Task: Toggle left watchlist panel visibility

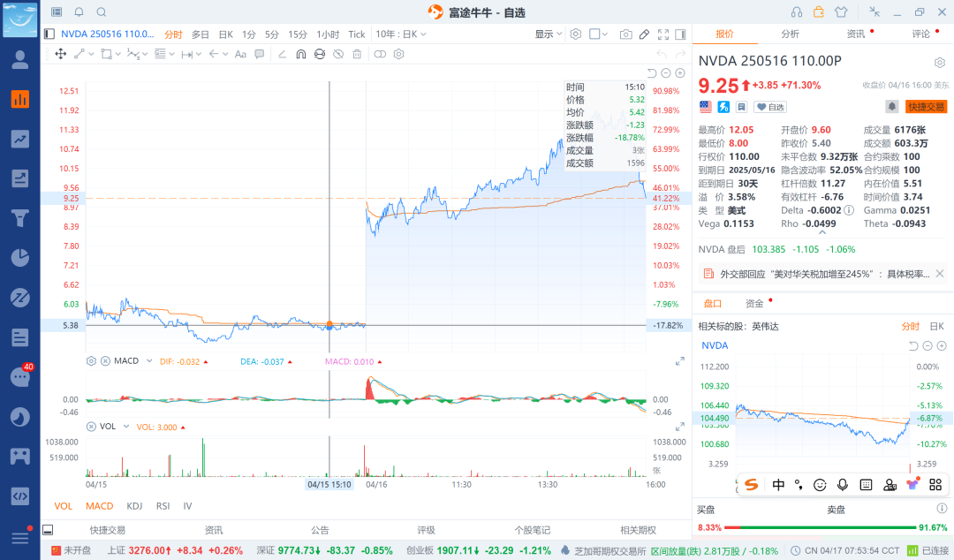Action: coord(49,34)
